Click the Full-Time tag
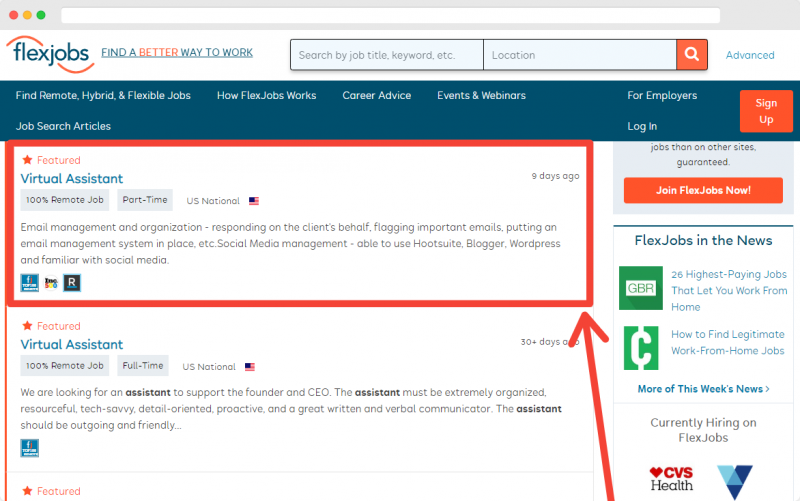 pyautogui.click(x=143, y=366)
